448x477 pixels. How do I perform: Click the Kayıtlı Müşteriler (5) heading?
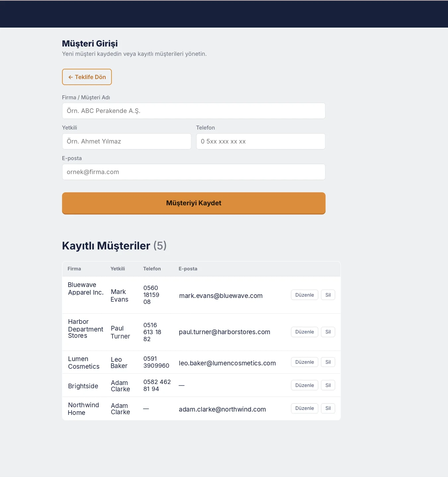pos(114,246)
